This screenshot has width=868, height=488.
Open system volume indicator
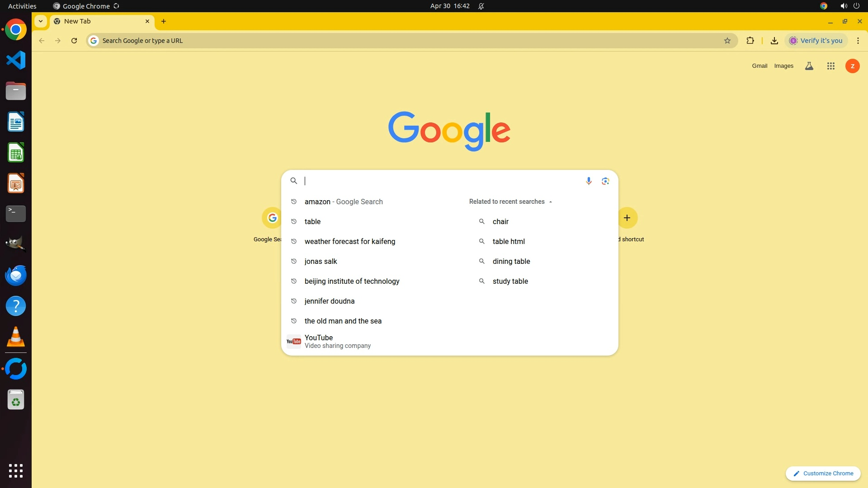point(843,6)
